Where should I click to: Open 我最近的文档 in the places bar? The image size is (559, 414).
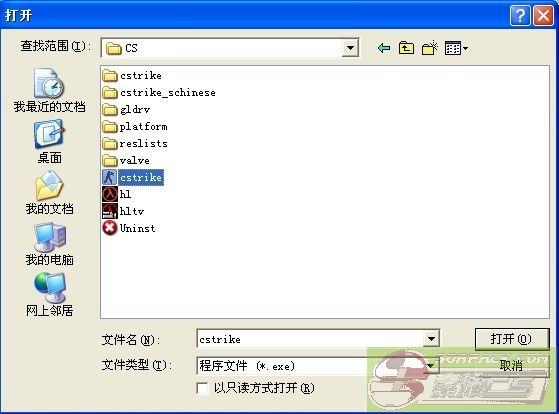coord(49,90)
